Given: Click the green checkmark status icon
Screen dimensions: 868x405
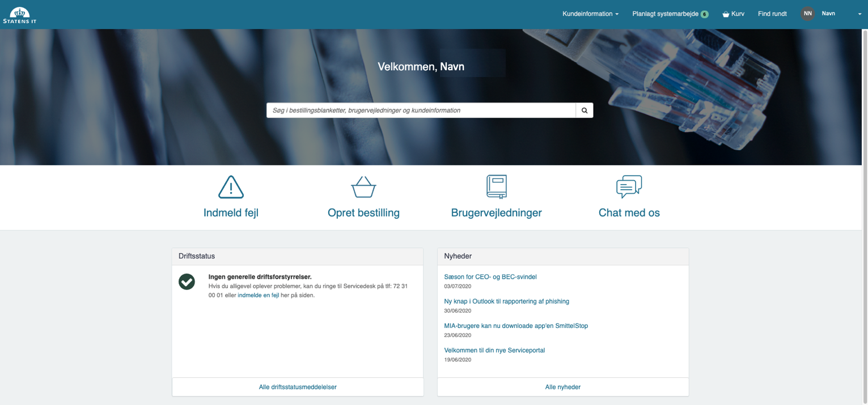Looking at the screenshot, I should tap(187, 282).
